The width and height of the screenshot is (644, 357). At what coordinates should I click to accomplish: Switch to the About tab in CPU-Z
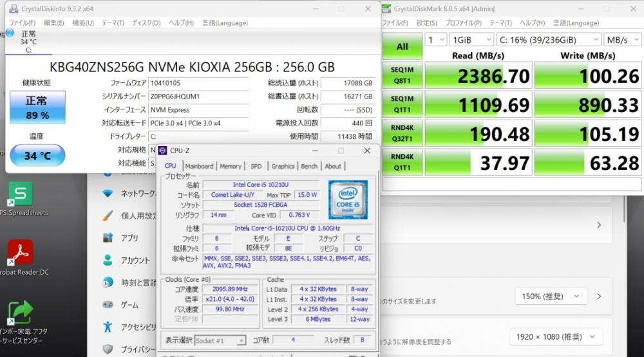pyautogui.click(x=333, y=166)
